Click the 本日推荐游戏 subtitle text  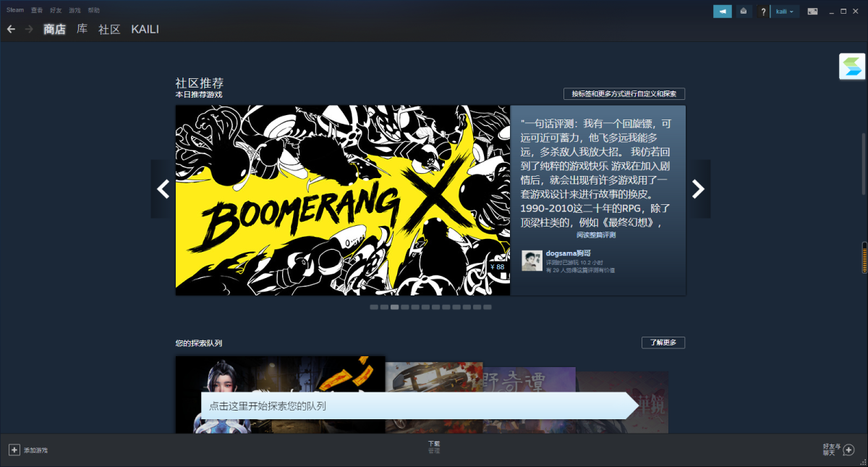pyautogui.click(x=199, y=95)
